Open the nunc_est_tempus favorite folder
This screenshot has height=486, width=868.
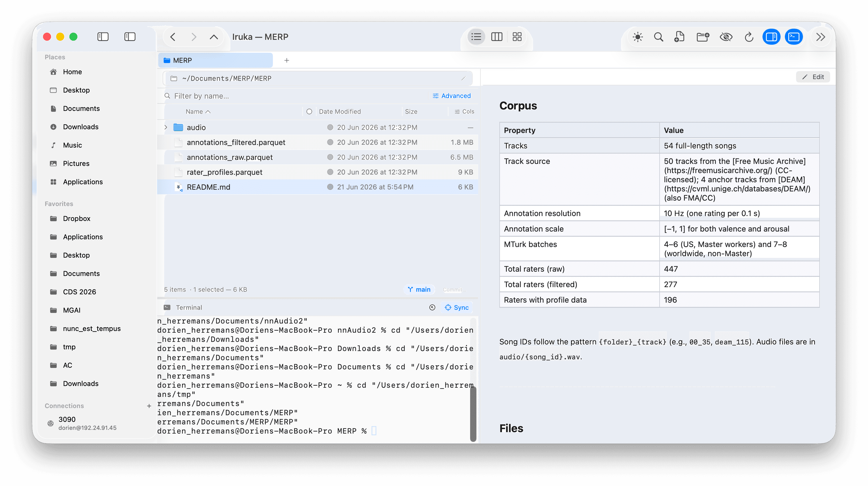92,328
